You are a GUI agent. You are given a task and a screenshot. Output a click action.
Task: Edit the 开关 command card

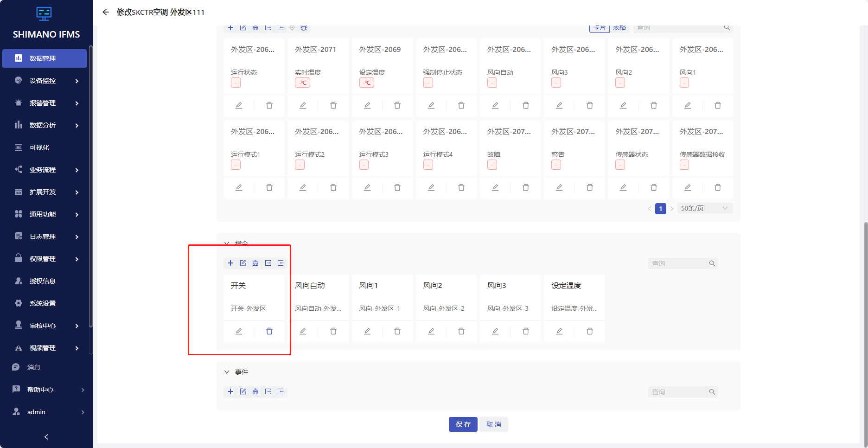(239, 331)
